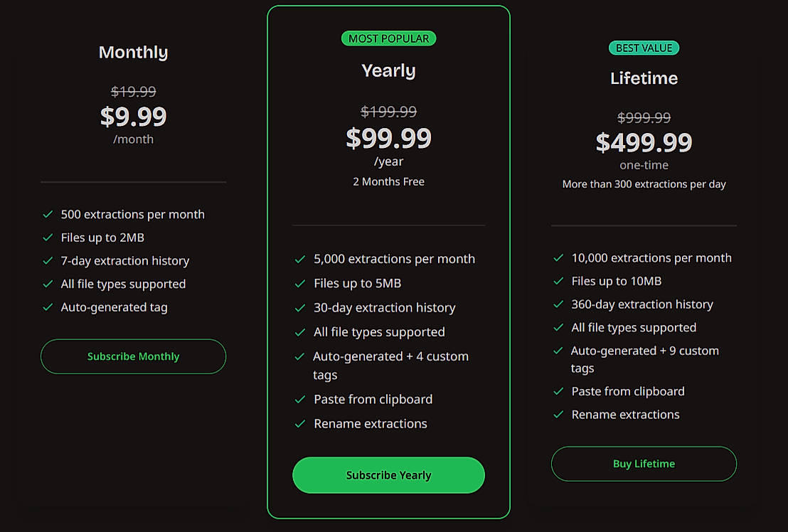Click checkmark beside 10,000 extractions per month

click(558, 258)
